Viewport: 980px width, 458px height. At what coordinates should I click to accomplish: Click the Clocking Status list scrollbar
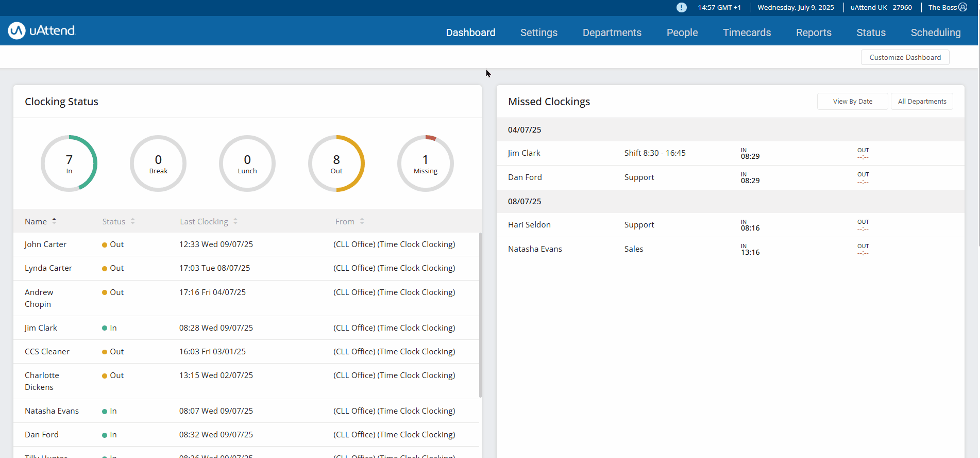click(x=480, y=315)
